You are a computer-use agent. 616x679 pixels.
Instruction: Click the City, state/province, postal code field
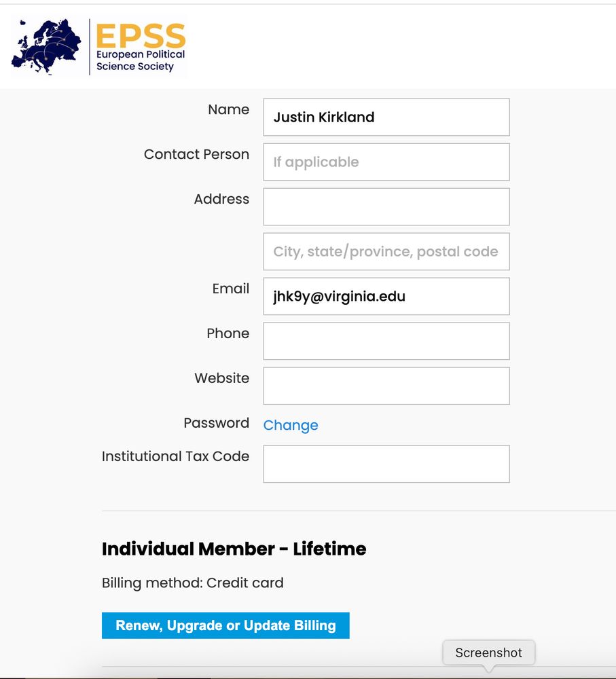[386, 252]
